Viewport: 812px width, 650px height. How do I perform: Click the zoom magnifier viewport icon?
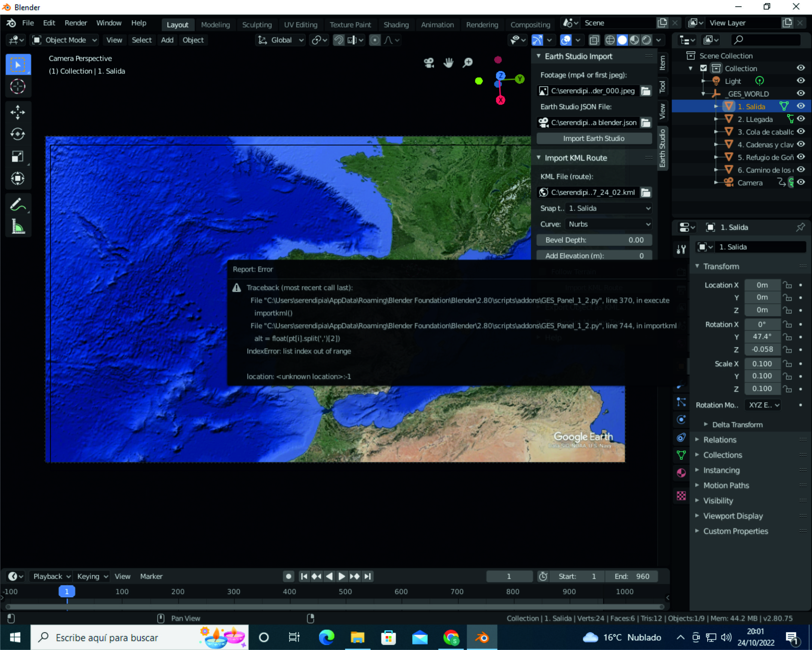pos(468,62)
